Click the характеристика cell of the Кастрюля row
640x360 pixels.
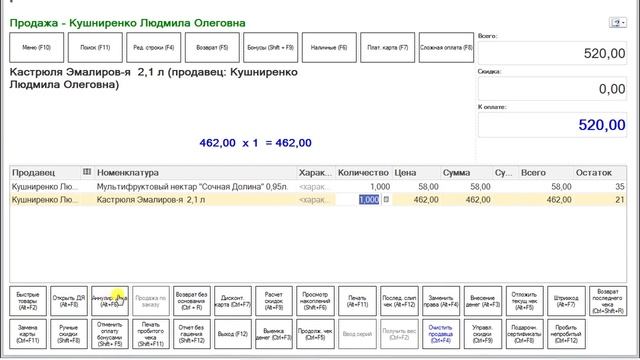click(x=316, y=200)
